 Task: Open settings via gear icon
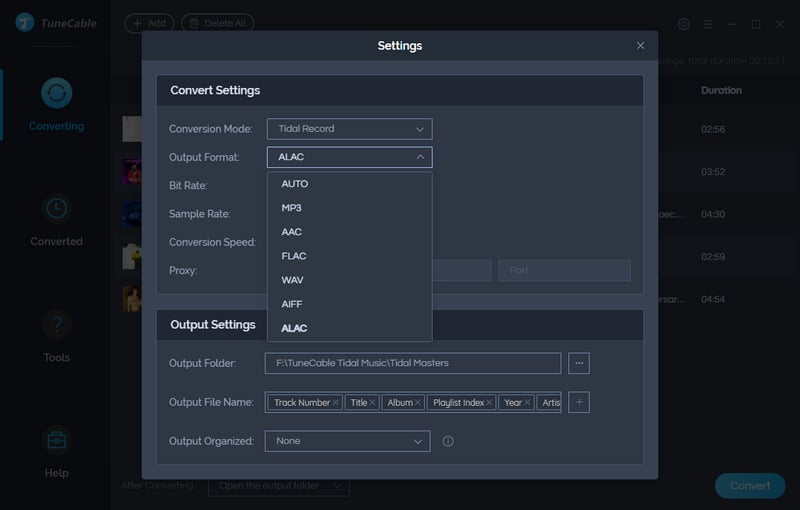(x=684, y=24)
